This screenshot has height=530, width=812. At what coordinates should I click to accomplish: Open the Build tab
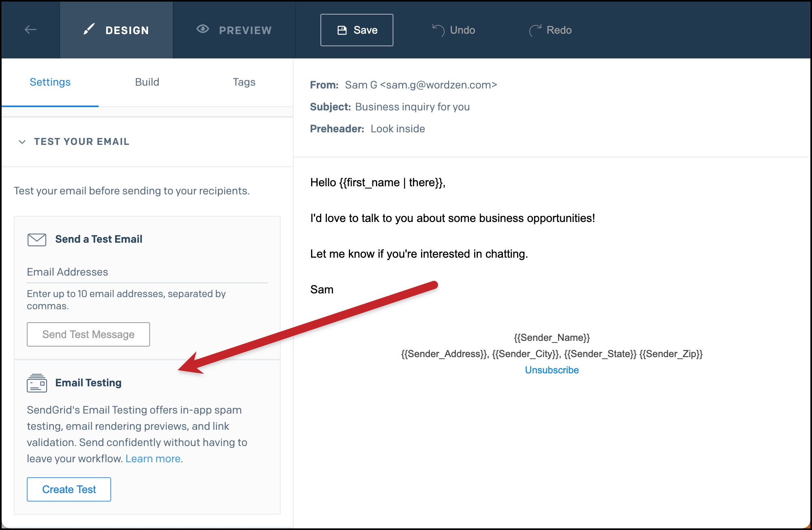pos(147,82)
